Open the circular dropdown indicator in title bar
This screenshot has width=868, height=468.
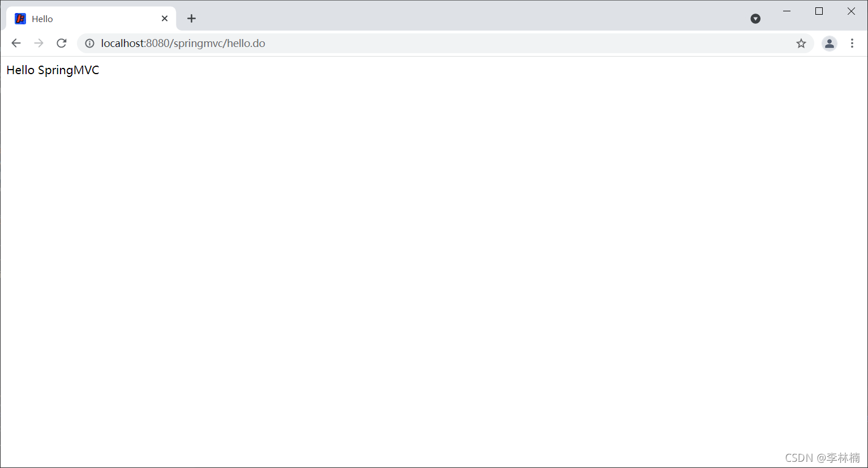755,19
